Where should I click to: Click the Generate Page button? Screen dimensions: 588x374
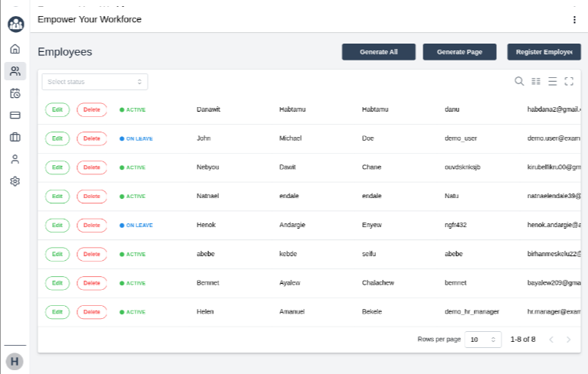459,52
